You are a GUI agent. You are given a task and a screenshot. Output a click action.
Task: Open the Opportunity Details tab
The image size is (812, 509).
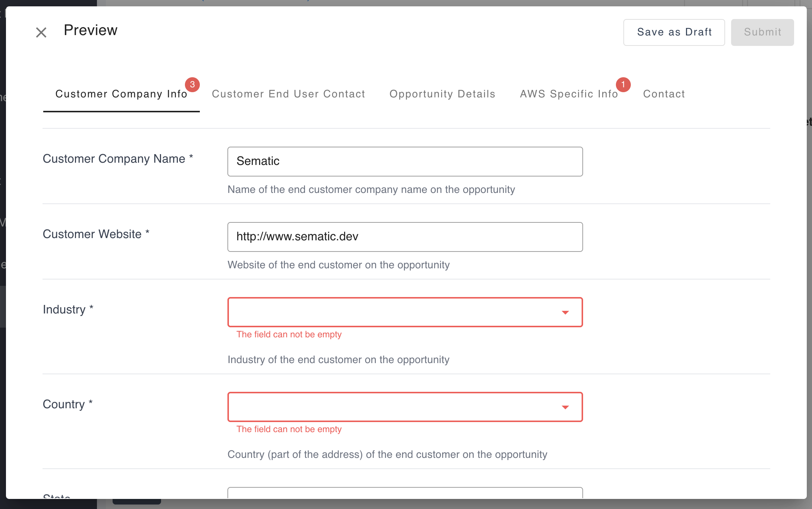442,94
